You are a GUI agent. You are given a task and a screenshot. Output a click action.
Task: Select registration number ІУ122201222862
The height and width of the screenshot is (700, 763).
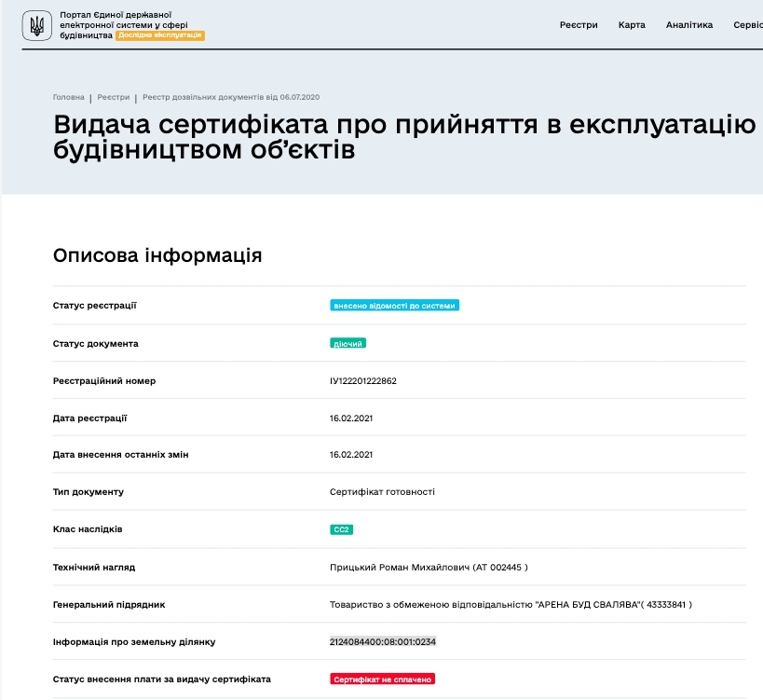363,380
